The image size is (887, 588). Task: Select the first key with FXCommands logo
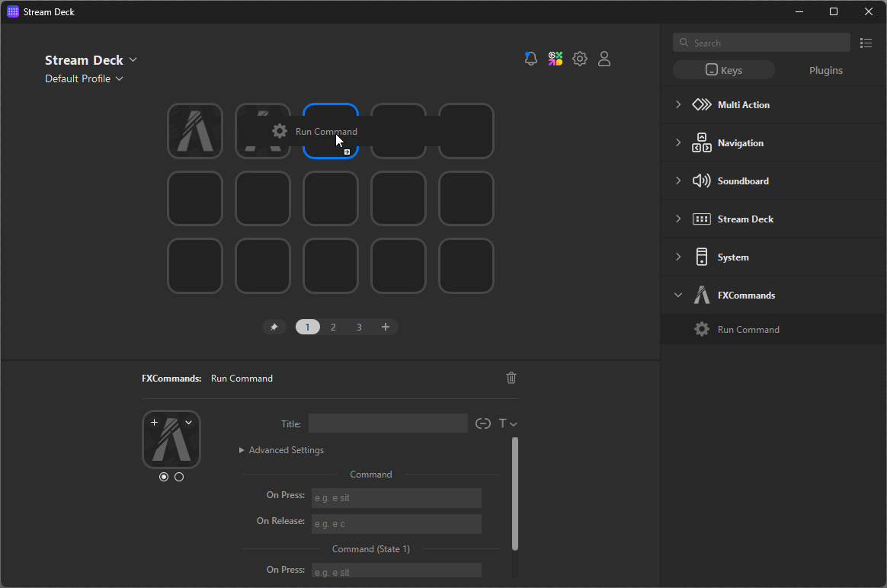[195, 131]
